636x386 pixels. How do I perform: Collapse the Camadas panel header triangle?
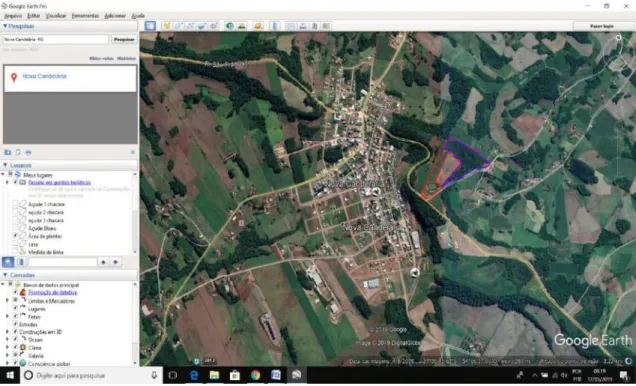(x=5, y=275)
